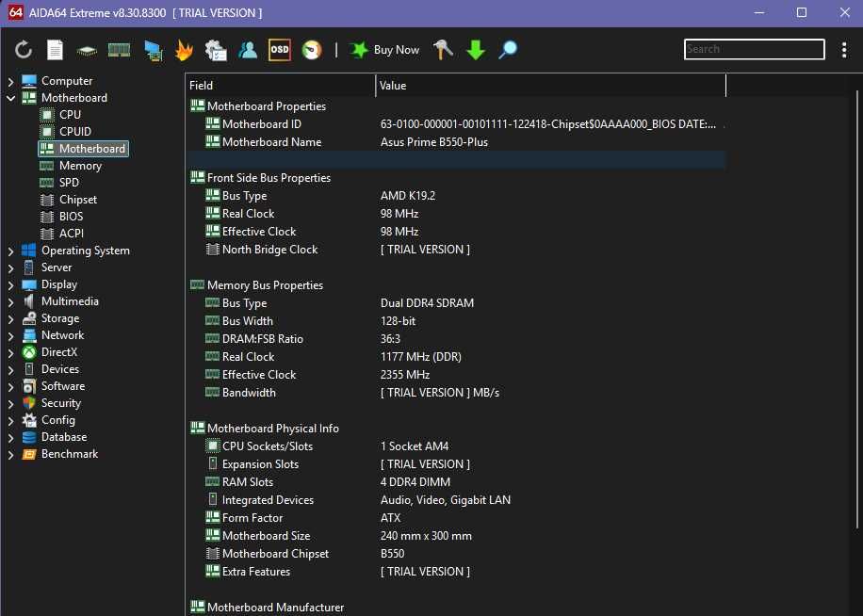Select the Devices category
863x616 pixels.
tap(60, 369)
